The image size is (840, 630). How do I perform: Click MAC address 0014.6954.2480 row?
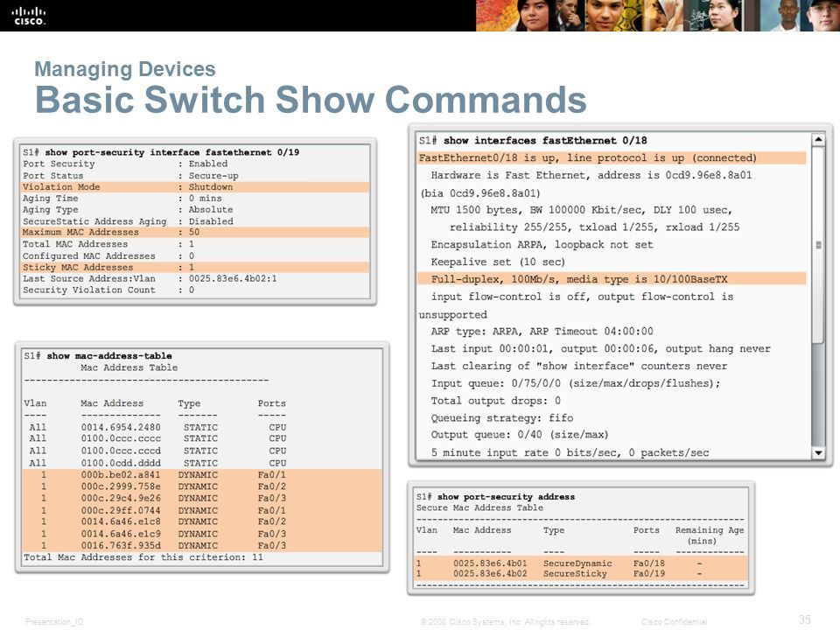157,427
